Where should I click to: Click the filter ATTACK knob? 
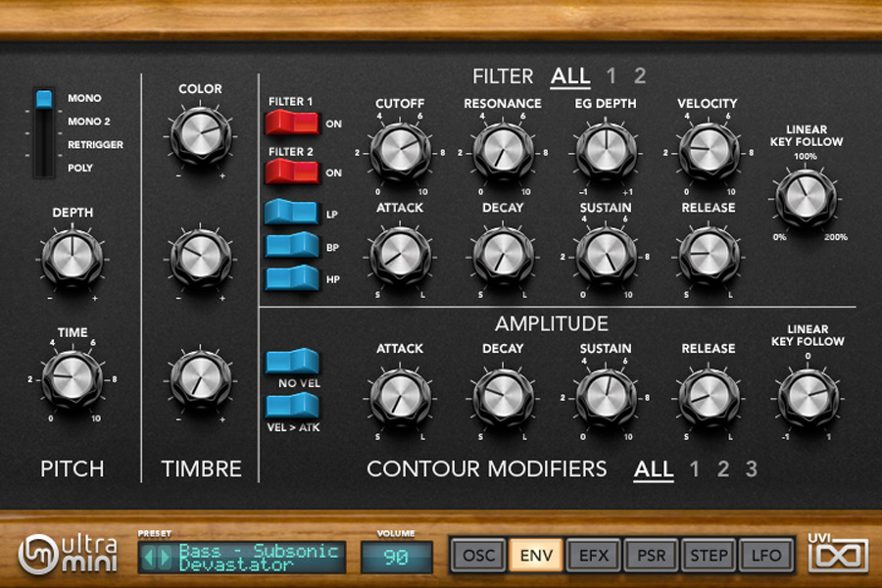click(400, 256)
